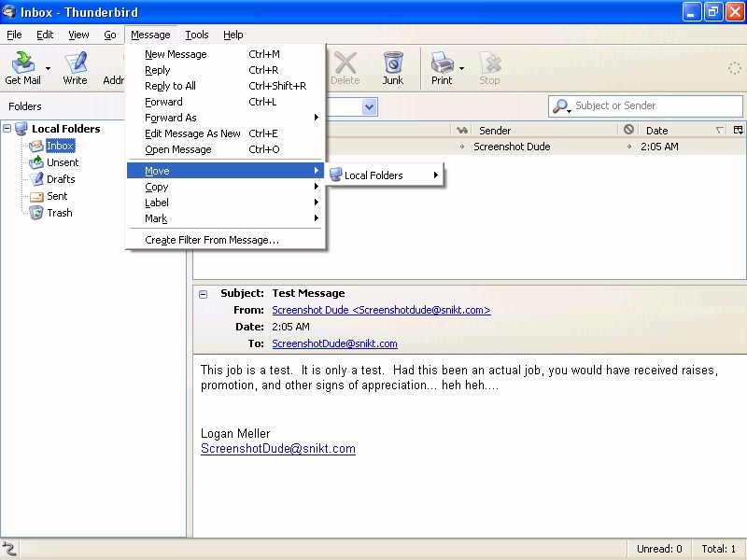Choose Open Message menu entry
This screenshot has width=747, height=560.
[x=226, y=149]
